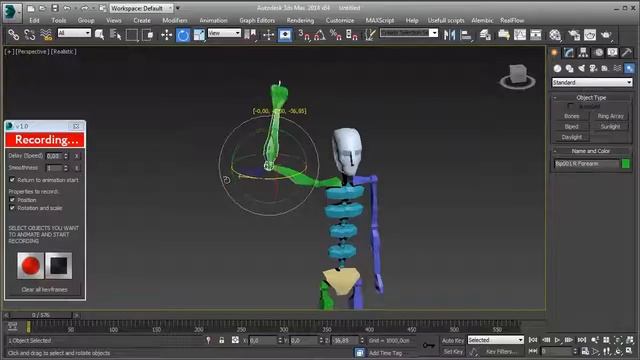The height and width of the screenshot is (360, 640).
Task: Toggle 3D Snaps in main toolbar
Action: click(x=304, y=35)
